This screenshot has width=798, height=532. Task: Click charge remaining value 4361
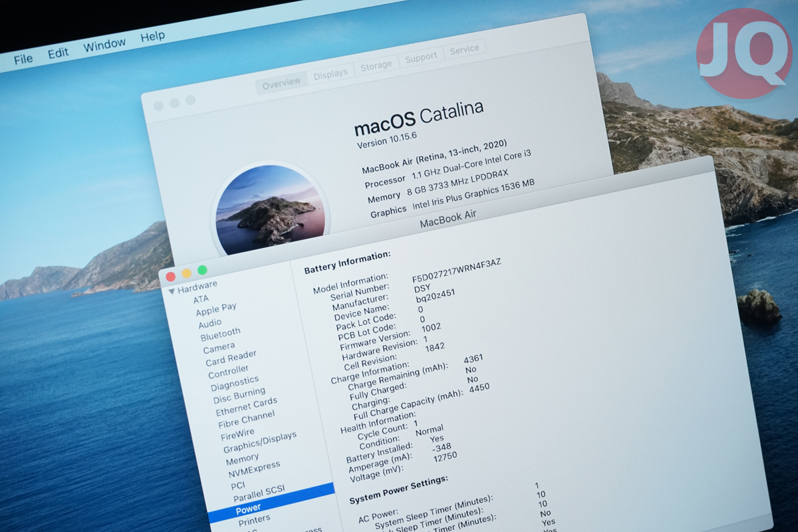click(473, 360)
